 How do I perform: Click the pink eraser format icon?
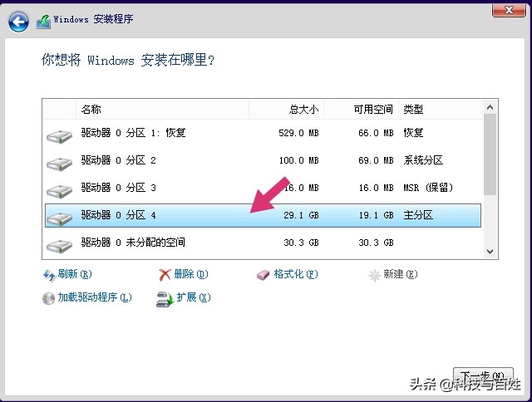263,275
